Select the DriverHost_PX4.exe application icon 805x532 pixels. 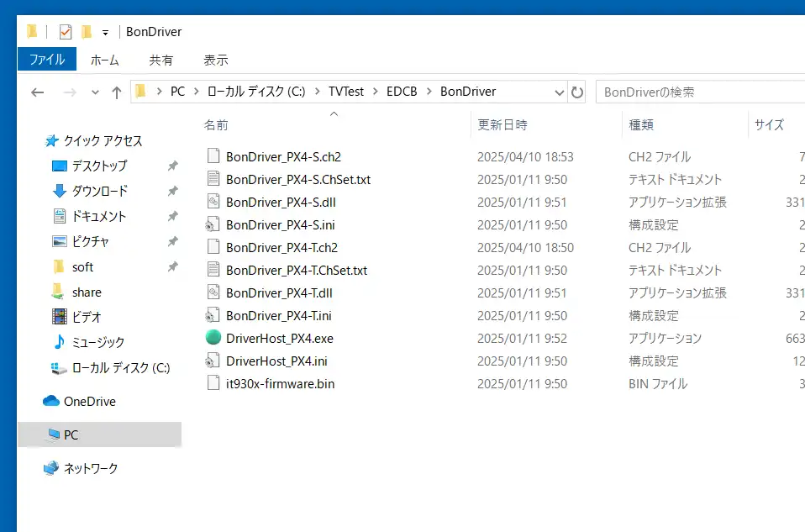click(213, 337)
